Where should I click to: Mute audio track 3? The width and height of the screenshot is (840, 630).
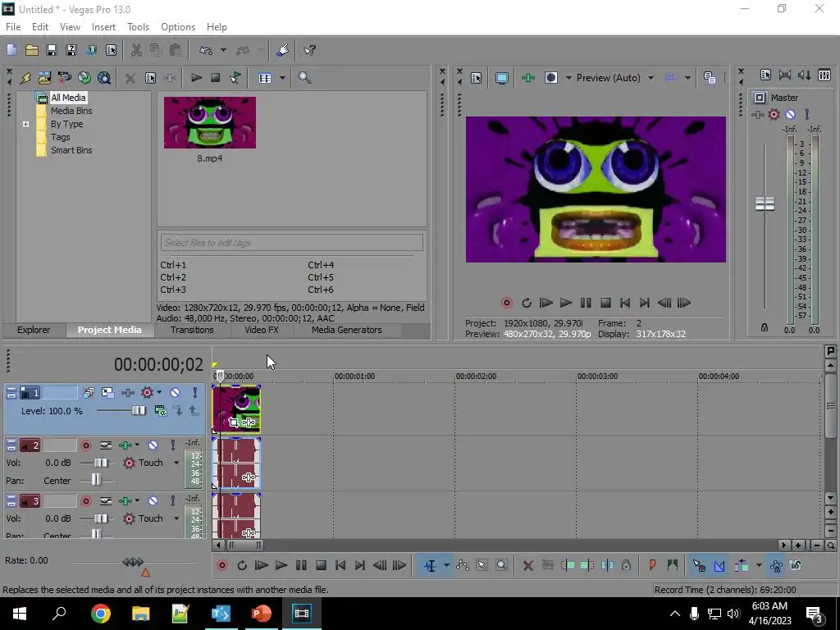coord(153,501)
